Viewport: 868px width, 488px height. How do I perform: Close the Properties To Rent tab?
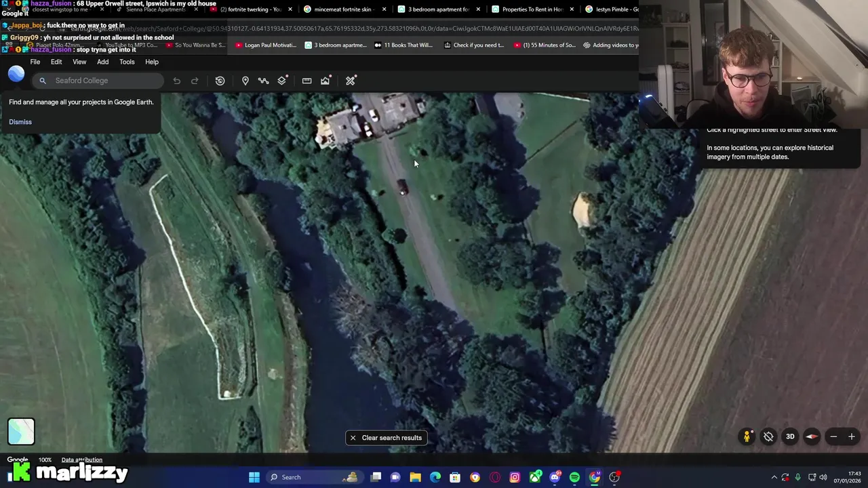point(572,9)
